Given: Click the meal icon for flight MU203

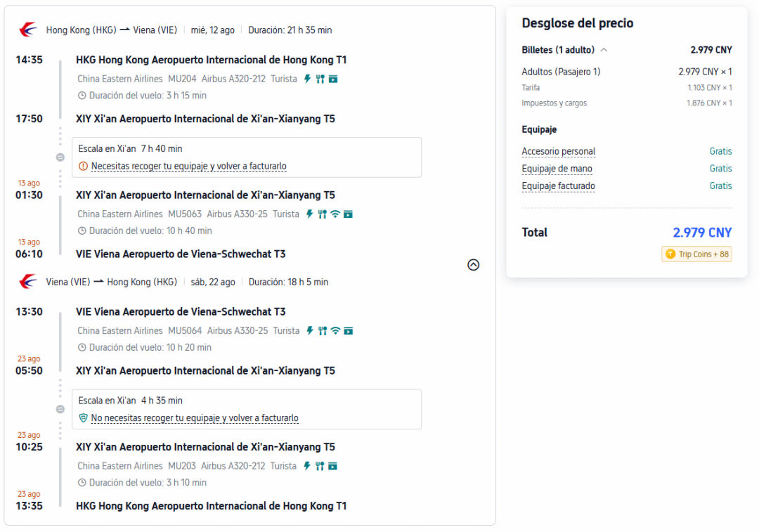Looking at the screenshot, I should pos(320,466).
